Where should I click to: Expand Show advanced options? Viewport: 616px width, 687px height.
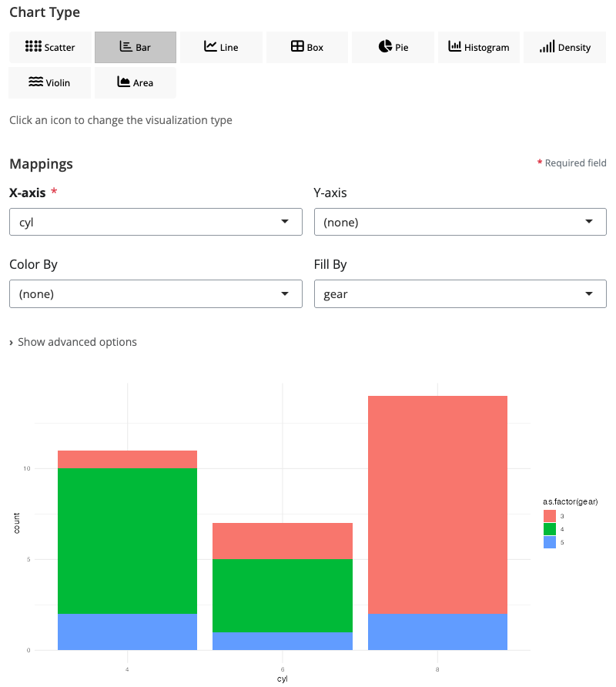tap(73, 342)
